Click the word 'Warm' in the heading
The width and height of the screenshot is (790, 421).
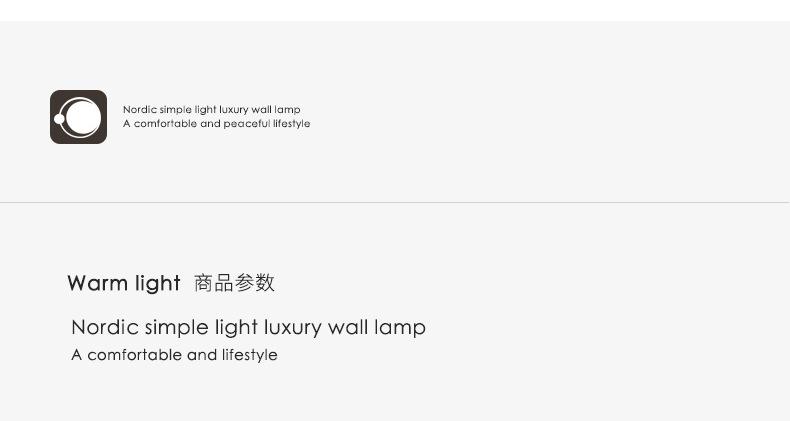coord(97,283)
